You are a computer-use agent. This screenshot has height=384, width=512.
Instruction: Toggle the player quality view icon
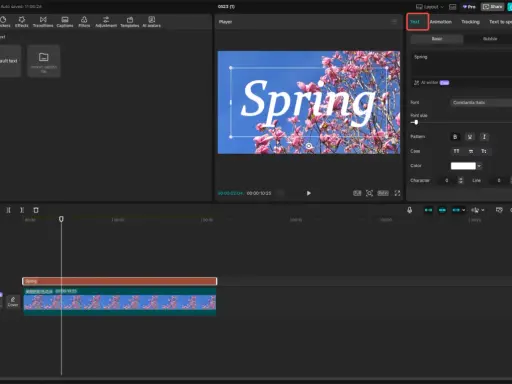coord(357,193)
